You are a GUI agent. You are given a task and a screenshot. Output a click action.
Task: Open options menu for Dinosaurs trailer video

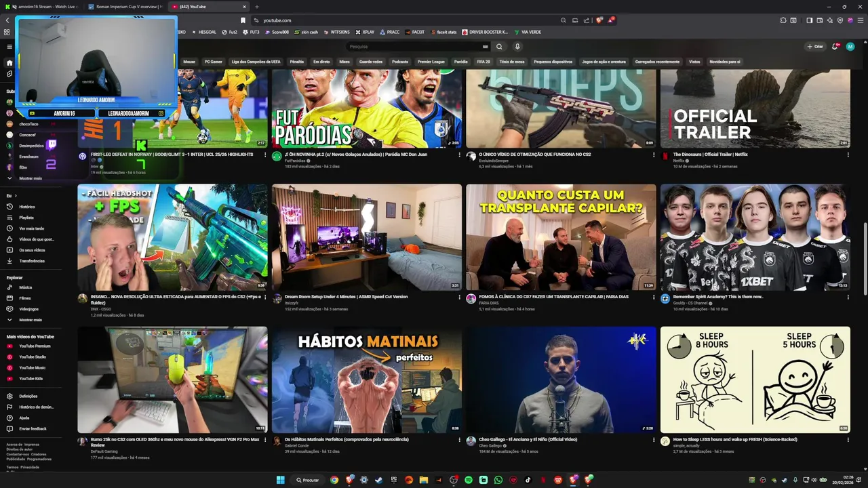pos(848,155)
